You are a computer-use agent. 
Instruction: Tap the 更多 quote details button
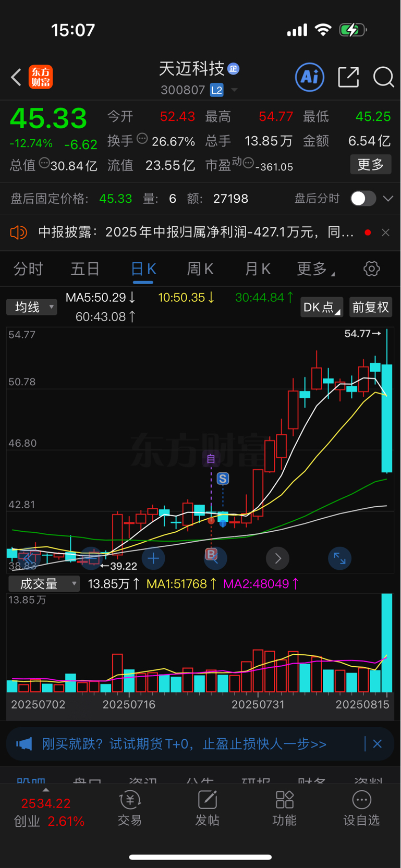(371, 165)
